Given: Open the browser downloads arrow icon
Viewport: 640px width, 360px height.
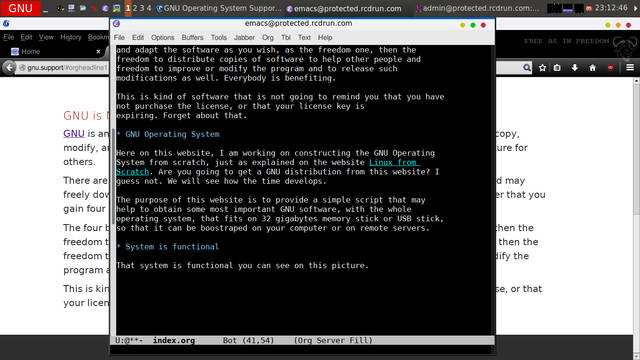Looking at the screenshot, I should (575, 68).
